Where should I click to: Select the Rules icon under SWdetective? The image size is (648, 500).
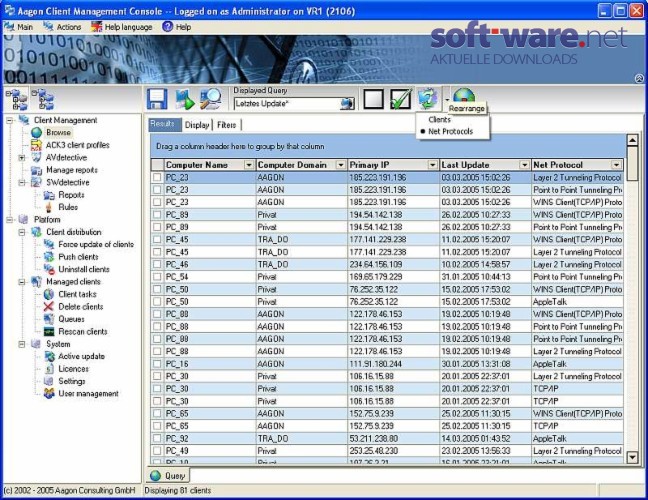tap(49, 207)
